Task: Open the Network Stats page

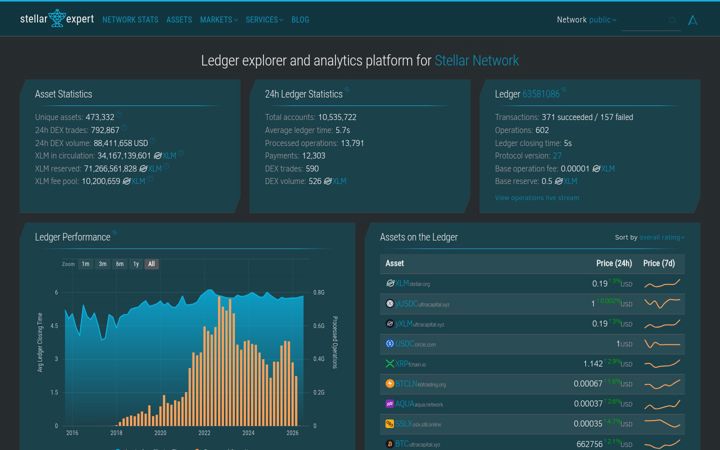Action: (130, 20)
